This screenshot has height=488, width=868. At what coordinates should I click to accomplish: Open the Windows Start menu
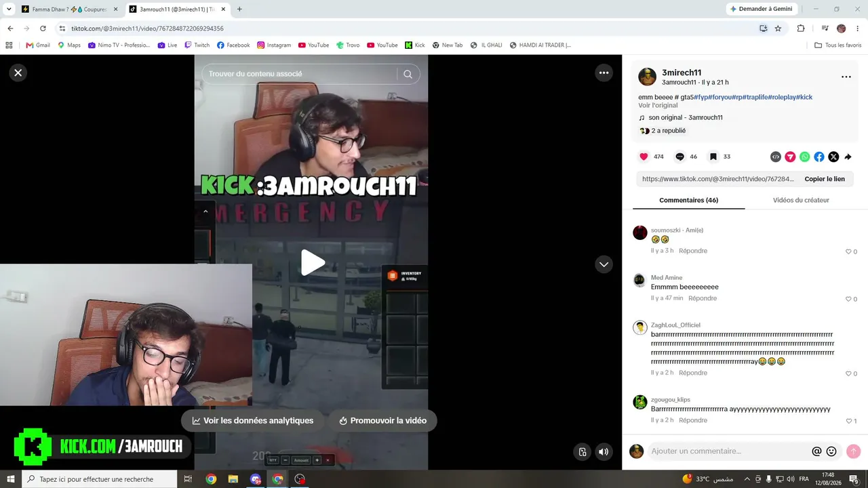[11, 479]
